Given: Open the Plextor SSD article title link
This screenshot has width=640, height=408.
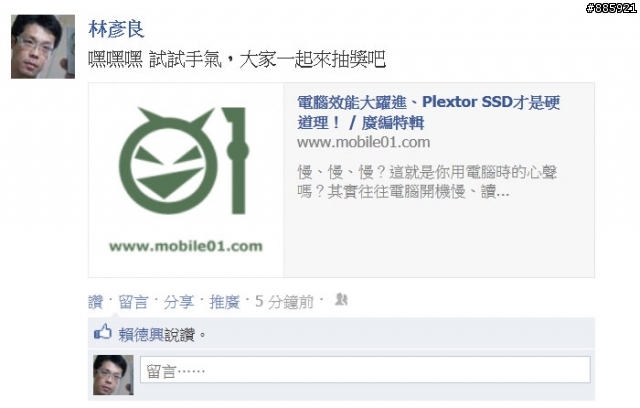Looking at the screenshot, I should tap(429, 112).
